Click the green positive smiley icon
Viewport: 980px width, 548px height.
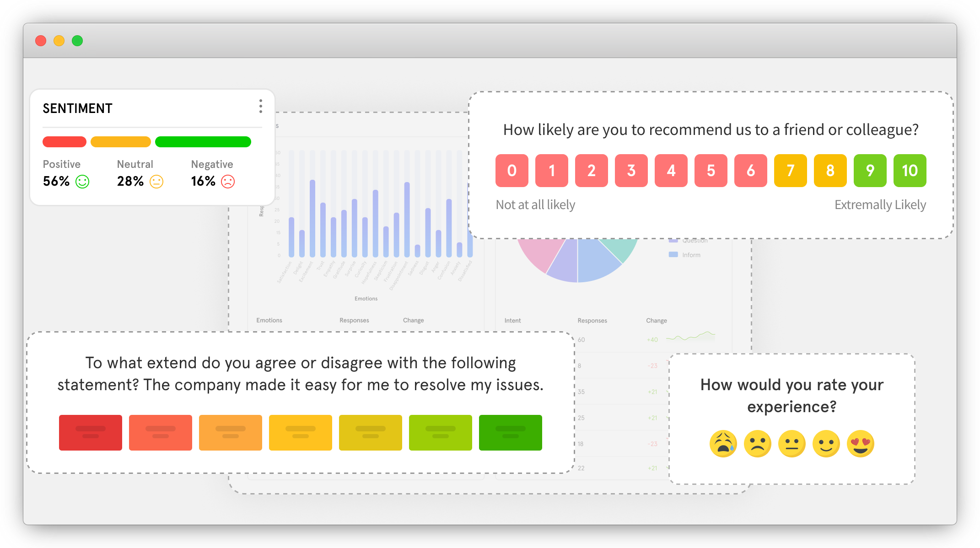[82, 182]
